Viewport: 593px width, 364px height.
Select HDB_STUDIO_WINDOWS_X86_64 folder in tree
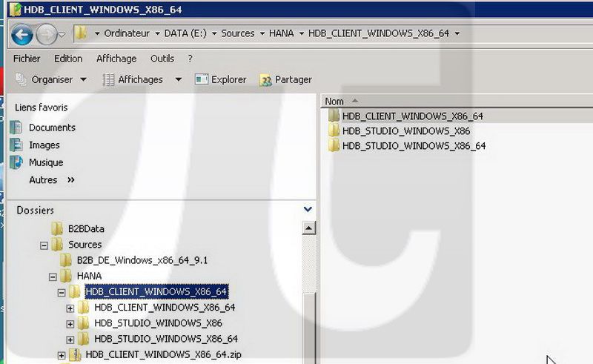165,339
